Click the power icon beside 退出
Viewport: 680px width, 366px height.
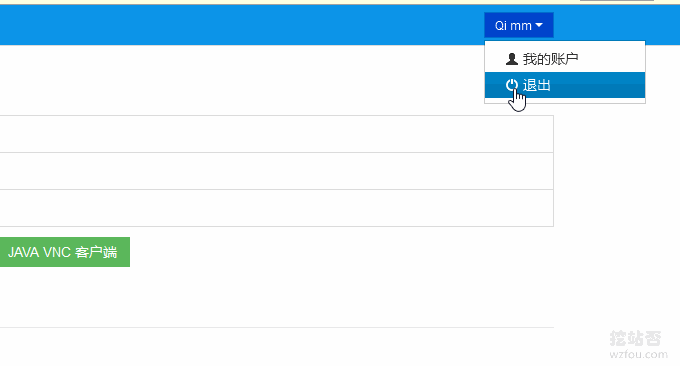[512, 85]
